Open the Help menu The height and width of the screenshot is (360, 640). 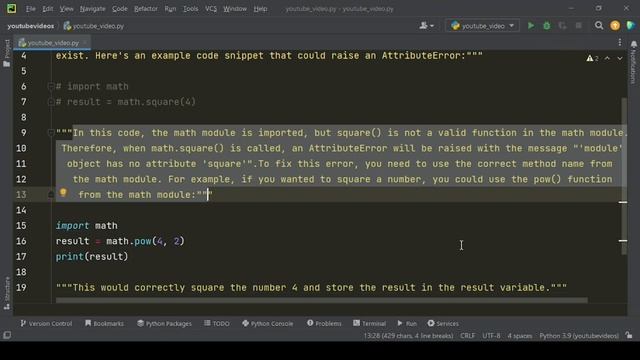tap(260, 9)
